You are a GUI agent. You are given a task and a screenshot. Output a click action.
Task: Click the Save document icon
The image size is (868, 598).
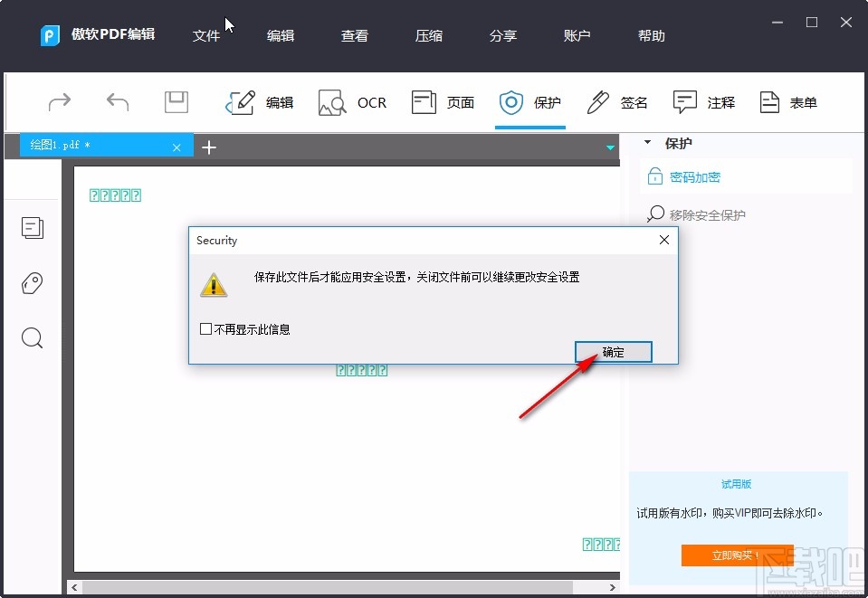176,102
